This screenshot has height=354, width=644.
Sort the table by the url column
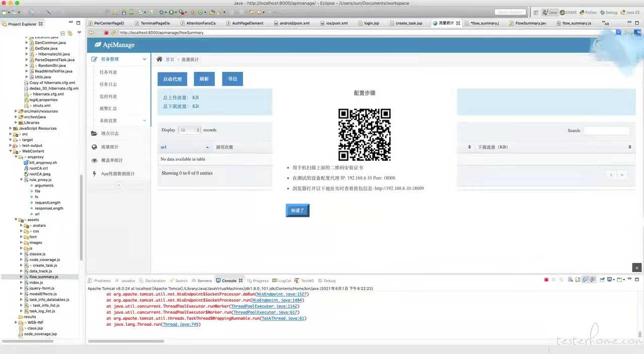[185, 147]
